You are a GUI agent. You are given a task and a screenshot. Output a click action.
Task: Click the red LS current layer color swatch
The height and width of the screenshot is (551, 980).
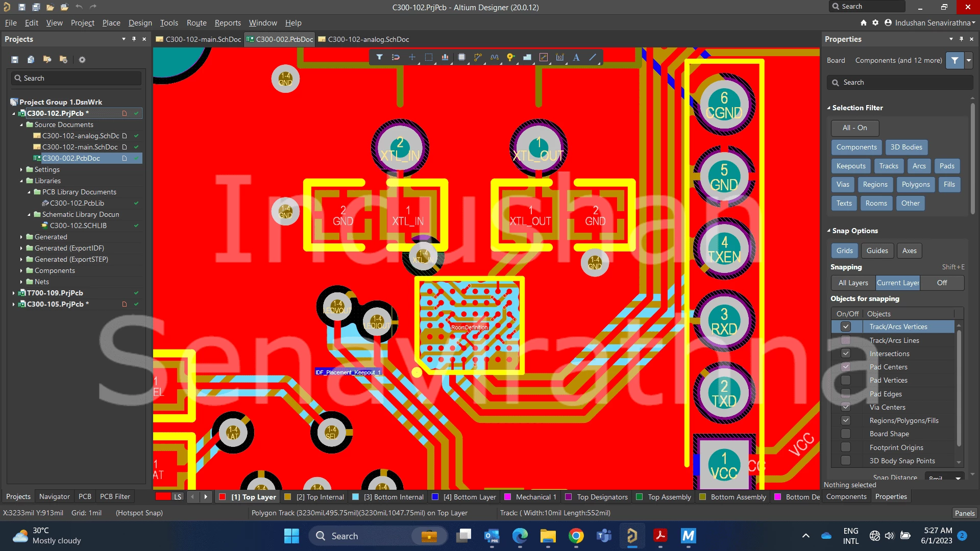tap(163, 496)
